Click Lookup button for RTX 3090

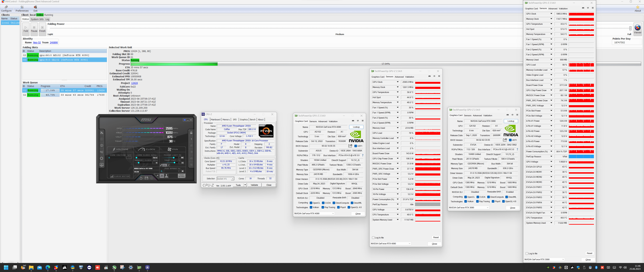(511, 121)
